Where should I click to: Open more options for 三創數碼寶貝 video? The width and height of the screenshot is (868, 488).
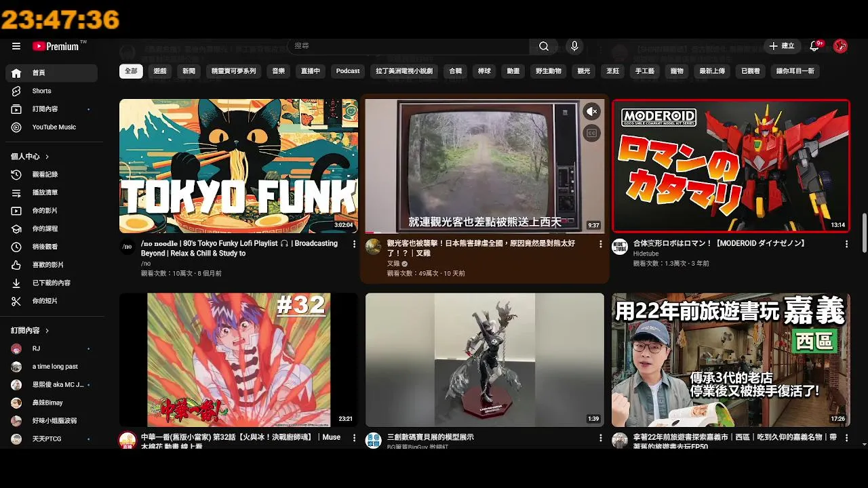tap(600, 438)
